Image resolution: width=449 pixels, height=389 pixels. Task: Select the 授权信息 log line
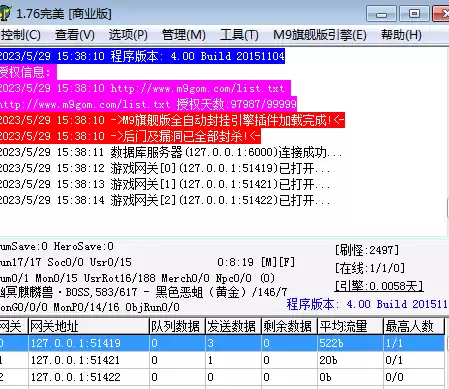click(28, 72)
